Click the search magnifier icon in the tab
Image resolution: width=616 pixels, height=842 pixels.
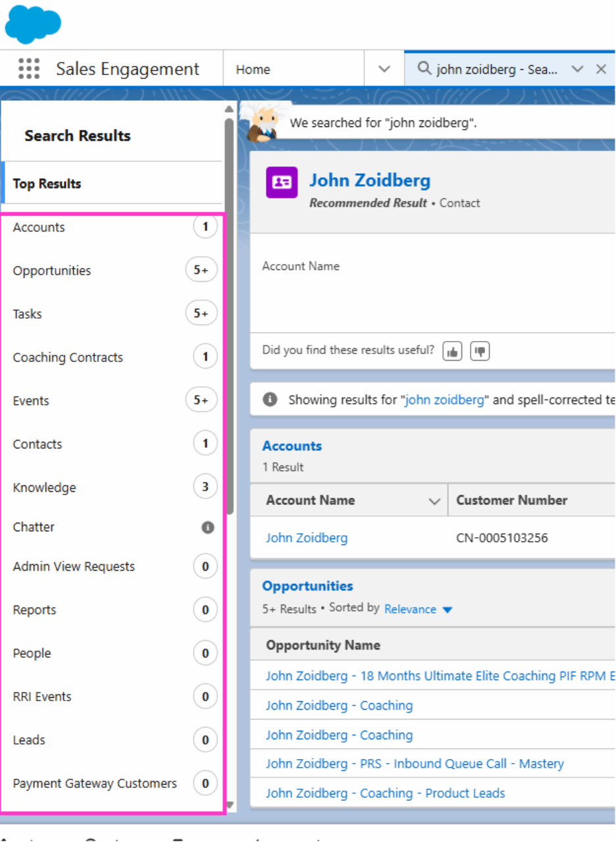click(424, 68)
